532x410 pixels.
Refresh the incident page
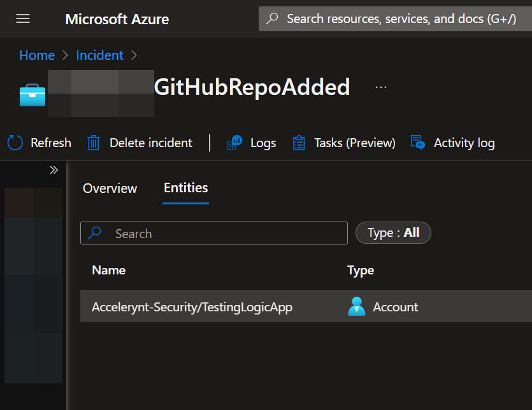[x=40, y=143]
